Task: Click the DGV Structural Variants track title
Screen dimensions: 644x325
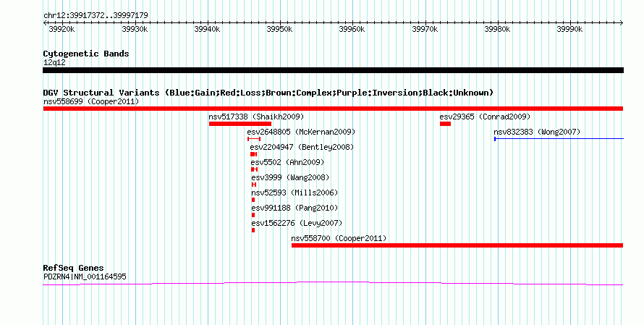Action: click(x=268, y=93)
